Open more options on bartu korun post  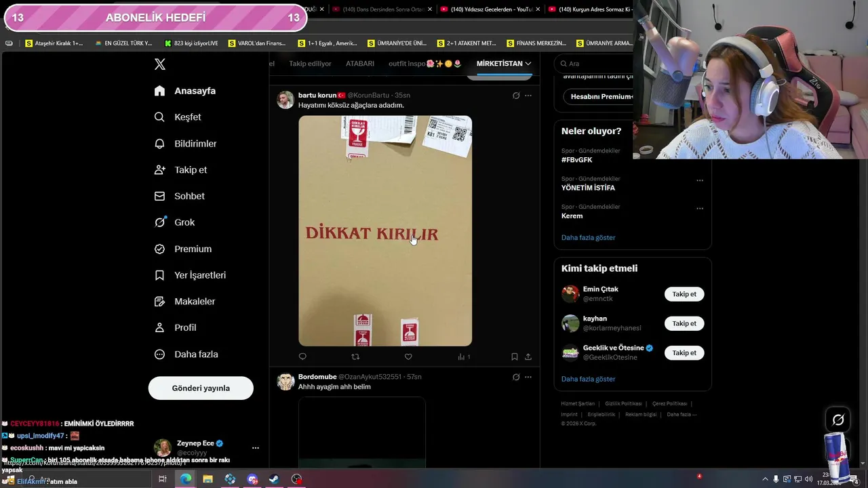528,96
